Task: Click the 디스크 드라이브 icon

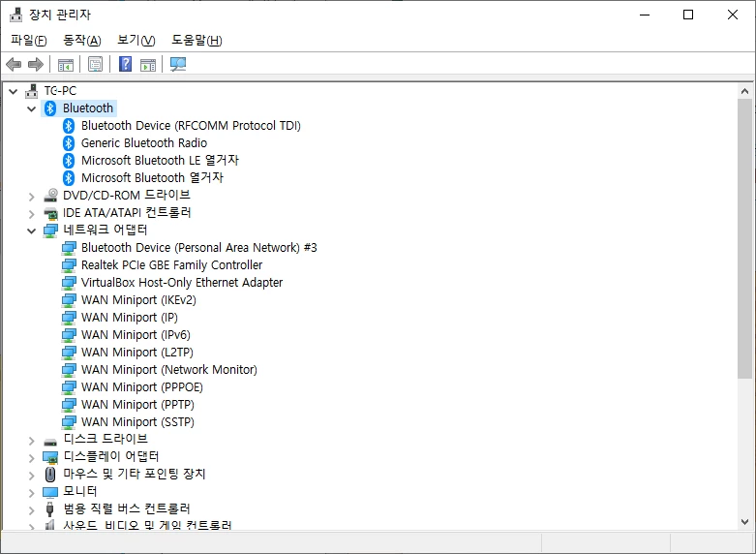Action: click(50, 441)
